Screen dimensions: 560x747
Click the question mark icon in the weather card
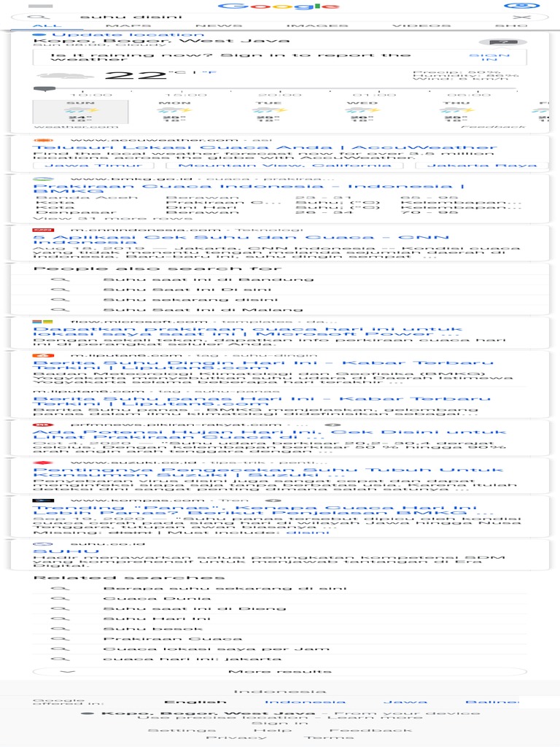(x=503, y=42)
